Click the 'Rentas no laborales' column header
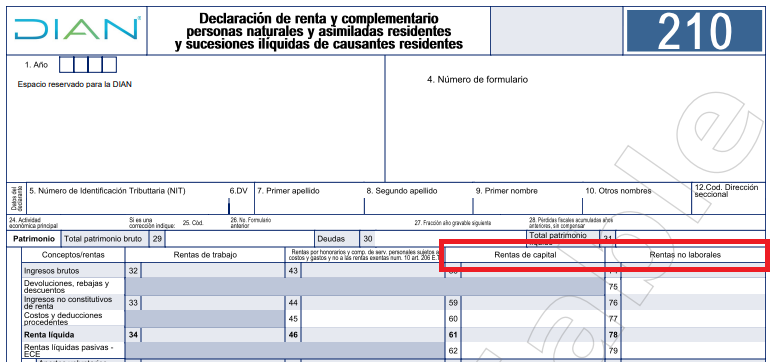773x362 pixels. click(x=685, y=254)
